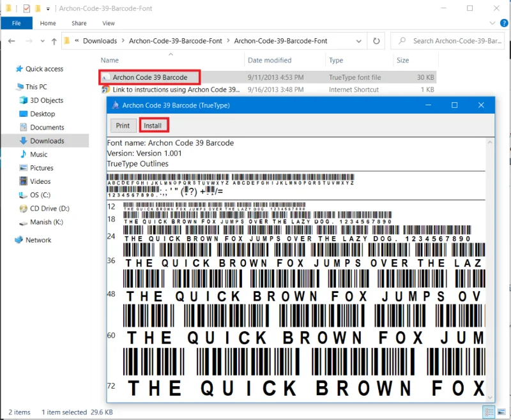Open 3D Objects folder in sidebar
This screenshot has height=420, width=511.
coord(47,100)
